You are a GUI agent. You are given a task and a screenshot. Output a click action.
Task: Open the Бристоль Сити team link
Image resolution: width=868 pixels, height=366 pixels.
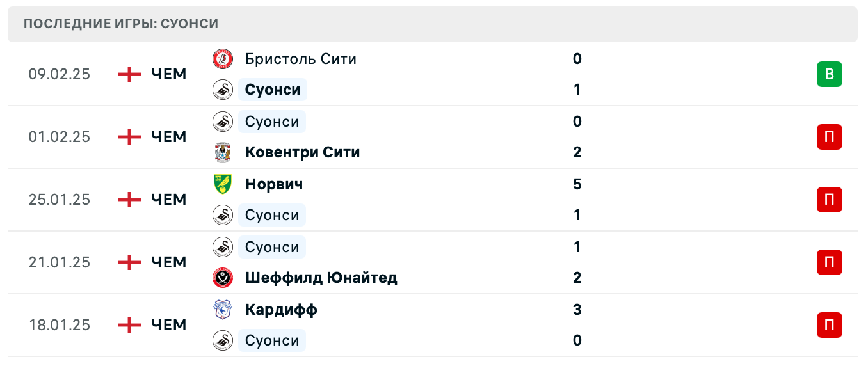300,59
